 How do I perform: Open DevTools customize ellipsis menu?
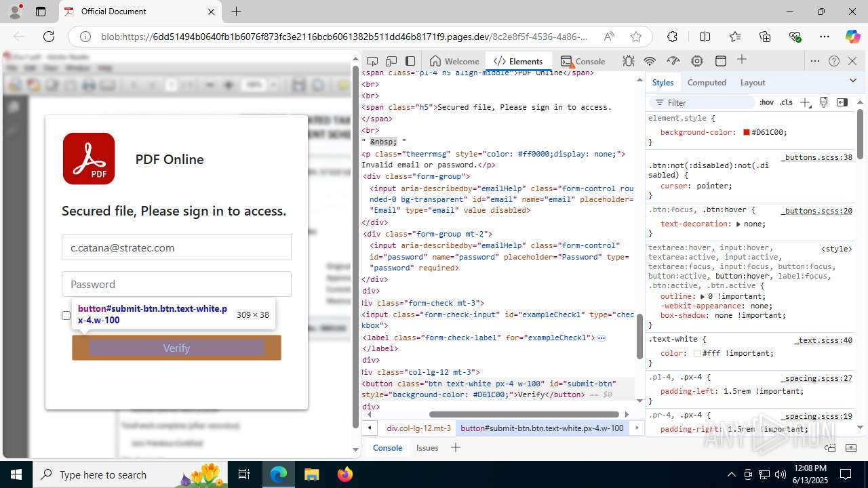coord(815,61)
